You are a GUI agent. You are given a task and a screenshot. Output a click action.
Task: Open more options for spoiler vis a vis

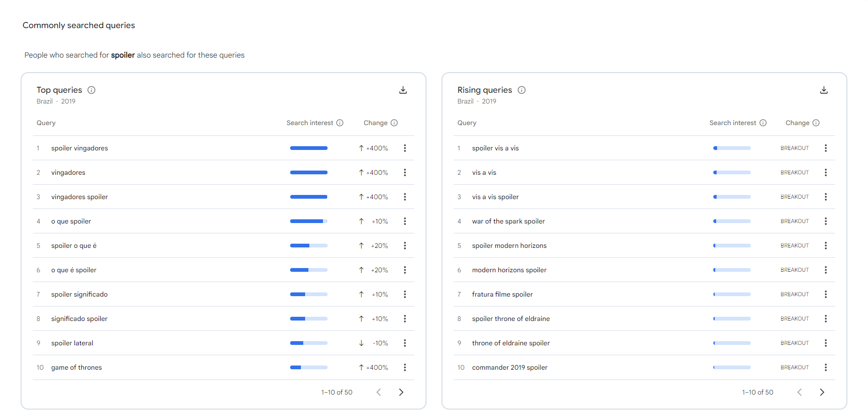coord(826,148)
